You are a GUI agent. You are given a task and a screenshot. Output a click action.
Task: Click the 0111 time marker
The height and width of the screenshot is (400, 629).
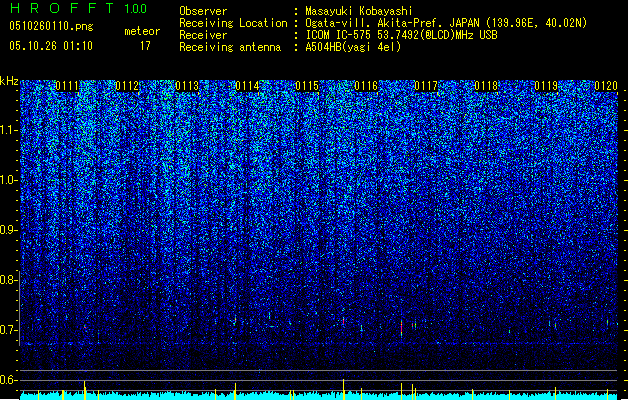click(67, 86)
